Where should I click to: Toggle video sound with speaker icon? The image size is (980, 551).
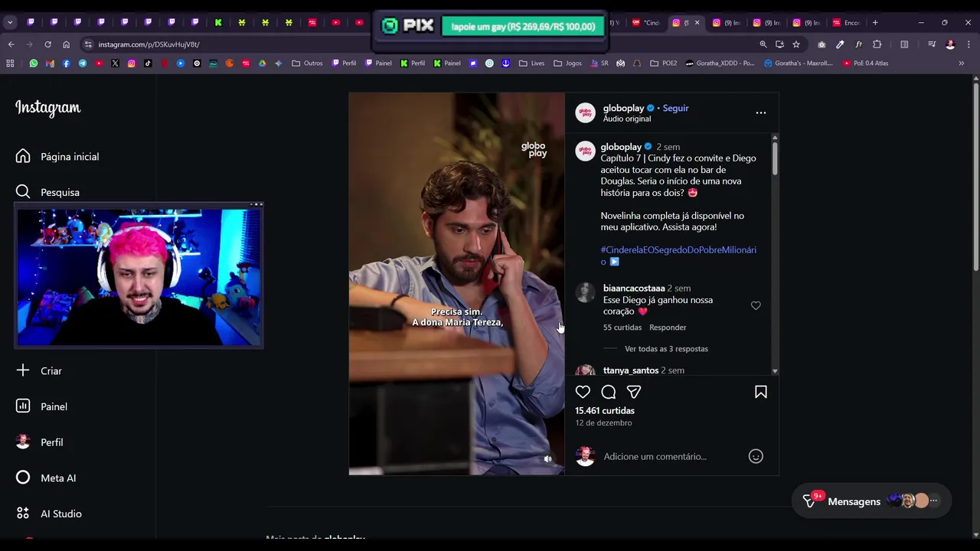click(547, 459)
